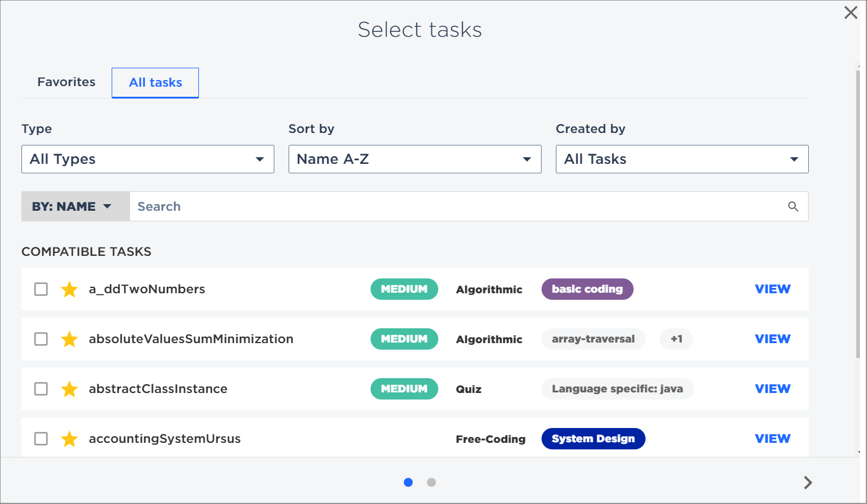Check the a_ddTwoNumbers task checkbox
Image resolution: width=867 pixels, height=504 pixels.
click(41, 289)
